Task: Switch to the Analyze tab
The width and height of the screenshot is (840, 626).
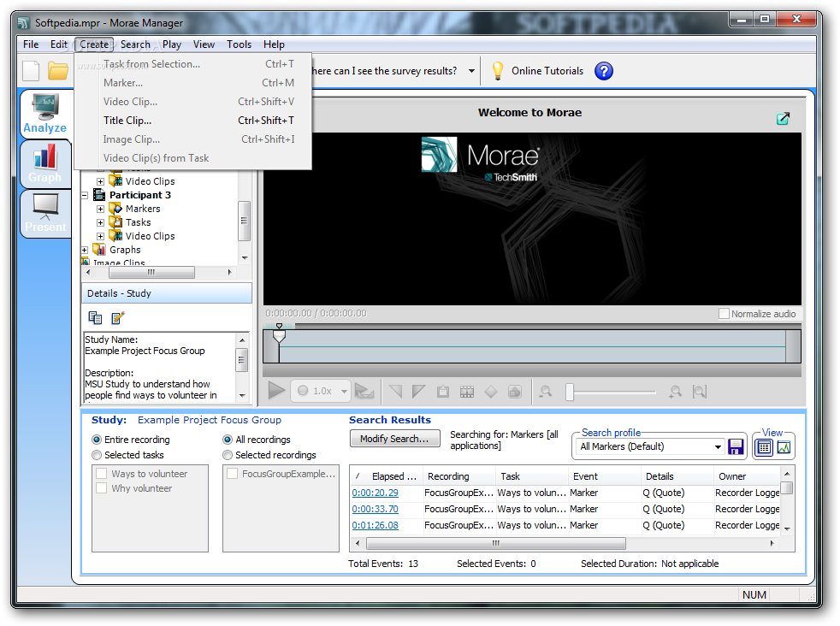Action: pos(45,113)
